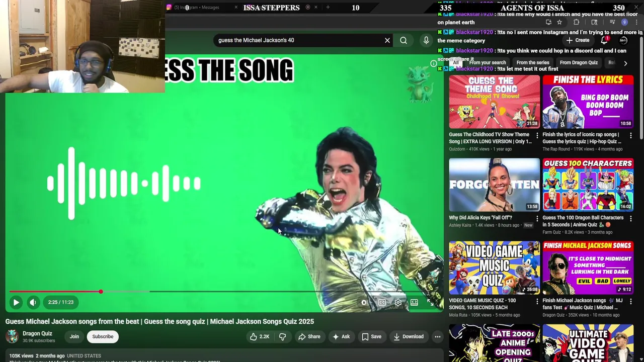Open Guess 100 Characters Dragon Ball thumbnail
This screenshot has width=644, height=362.
click(588, 185)
